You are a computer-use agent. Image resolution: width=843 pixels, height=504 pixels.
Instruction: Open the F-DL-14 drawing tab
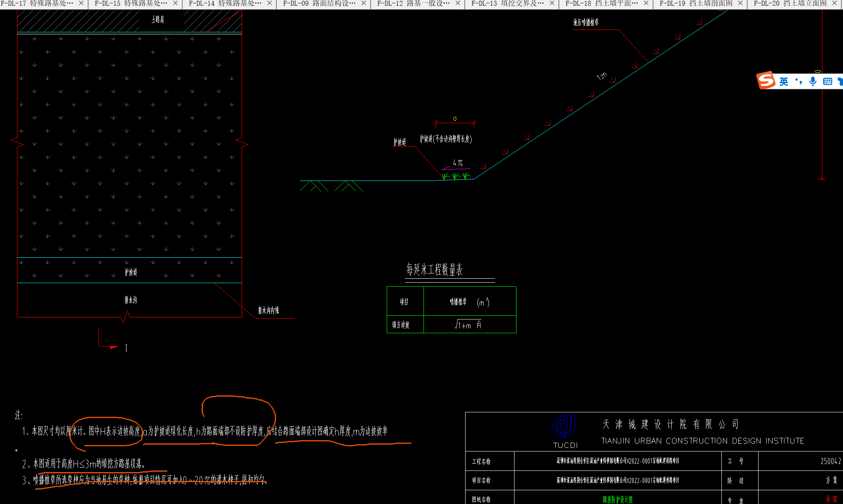pos(225,3)
